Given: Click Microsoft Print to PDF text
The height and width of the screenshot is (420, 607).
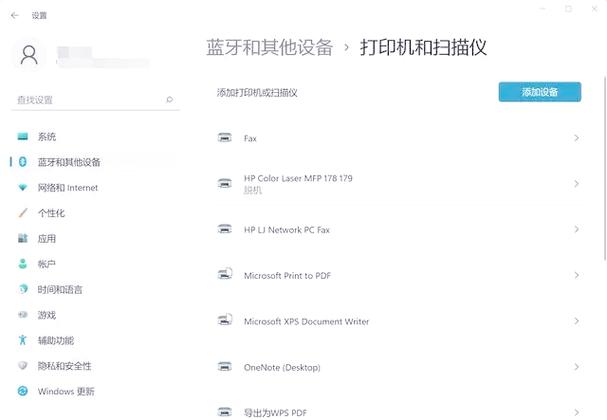Looking at the screenshot, I should (x=287, y=275).
